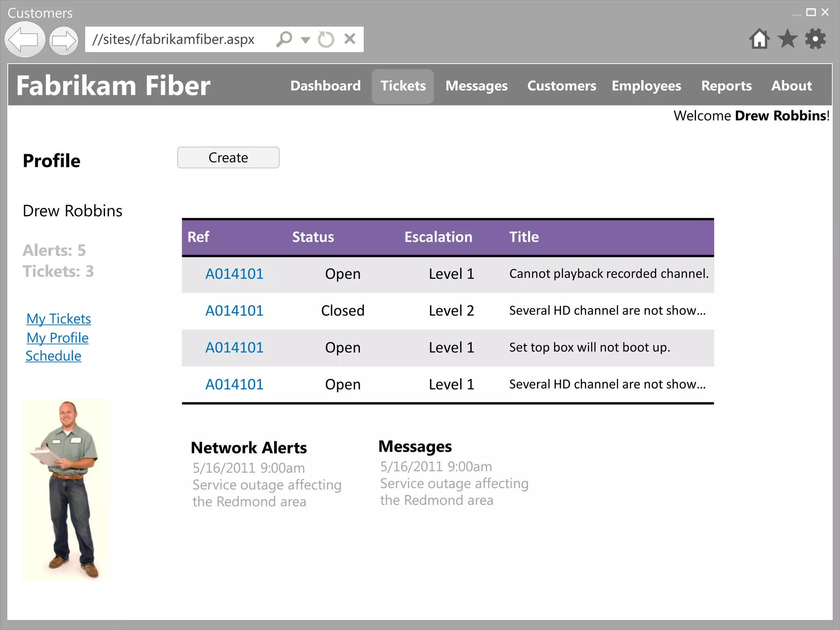This screenshot has height=630, width=840.
Task: Click the search magnifier icon in address bar
Action: point(284,39)
